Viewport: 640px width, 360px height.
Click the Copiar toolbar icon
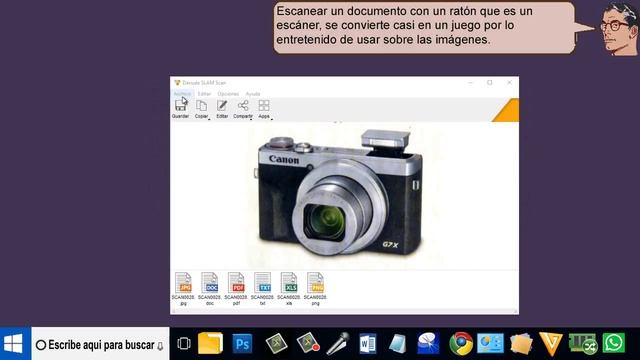(201, 106)
